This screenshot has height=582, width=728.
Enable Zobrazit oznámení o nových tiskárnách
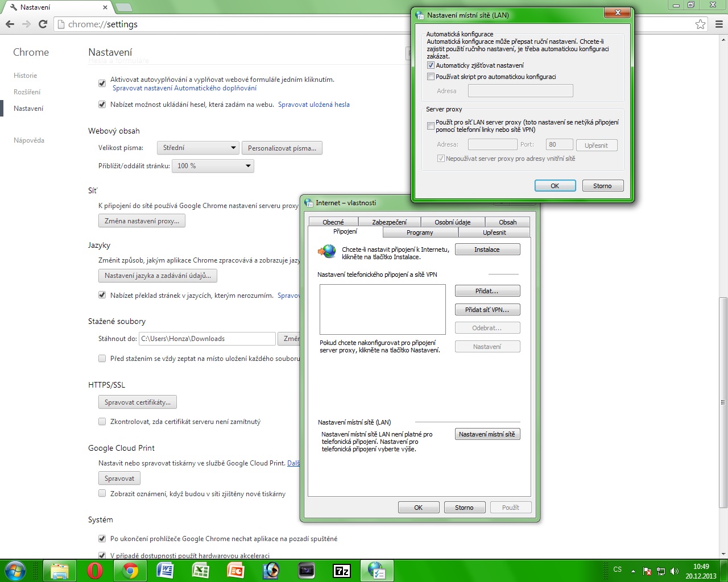[102, 493]
